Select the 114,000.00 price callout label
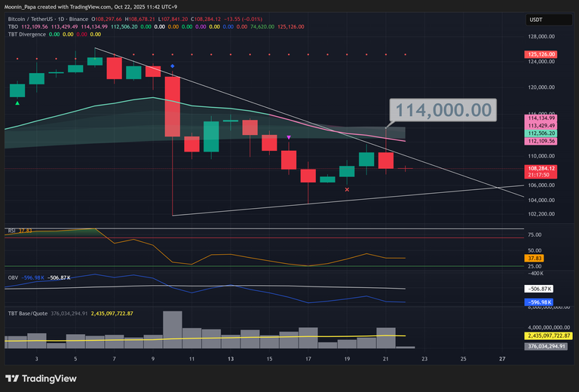579x392 pixels. (443, 110)
